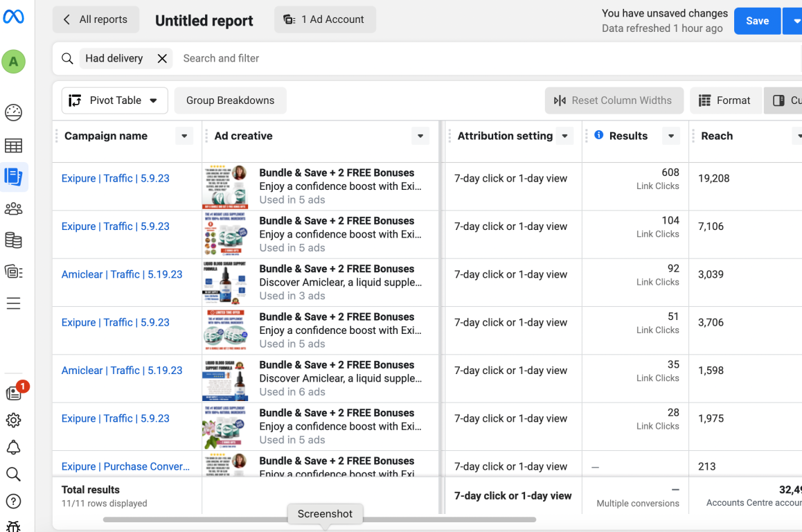Open Ads Manager table grid icon
The image size is (802, 532).
[x=13, y=145]
